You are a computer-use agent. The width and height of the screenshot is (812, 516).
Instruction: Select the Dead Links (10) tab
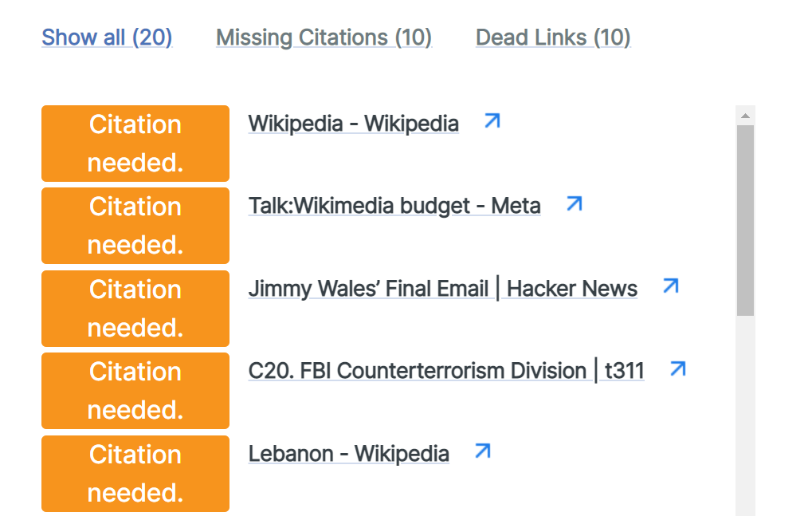tap(553, 37)
